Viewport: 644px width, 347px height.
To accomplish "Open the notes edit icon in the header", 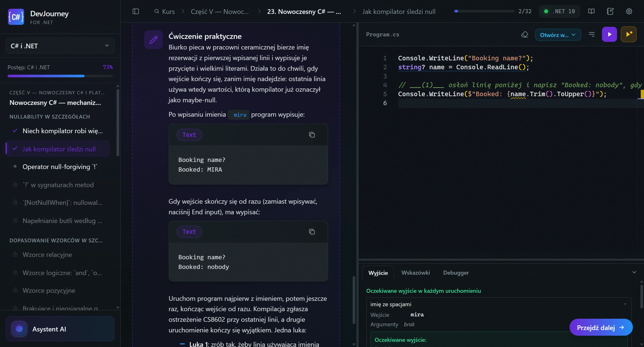I will 610,12.
